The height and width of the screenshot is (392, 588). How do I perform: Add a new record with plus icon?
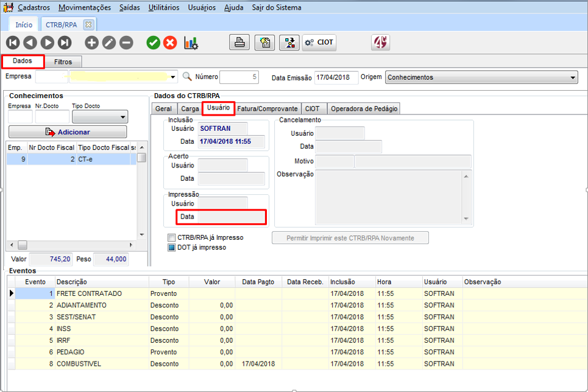pos(91,43)
